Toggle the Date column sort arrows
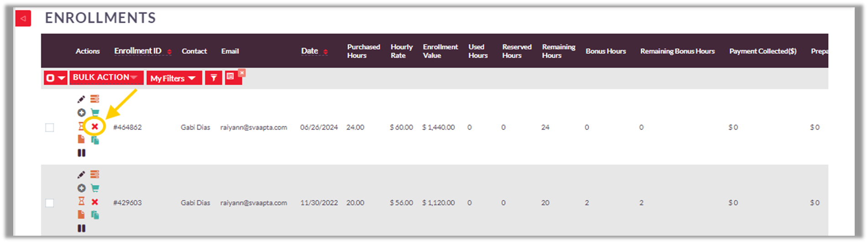Viewport: 868px width, 243px height. [x=325, y=52]
